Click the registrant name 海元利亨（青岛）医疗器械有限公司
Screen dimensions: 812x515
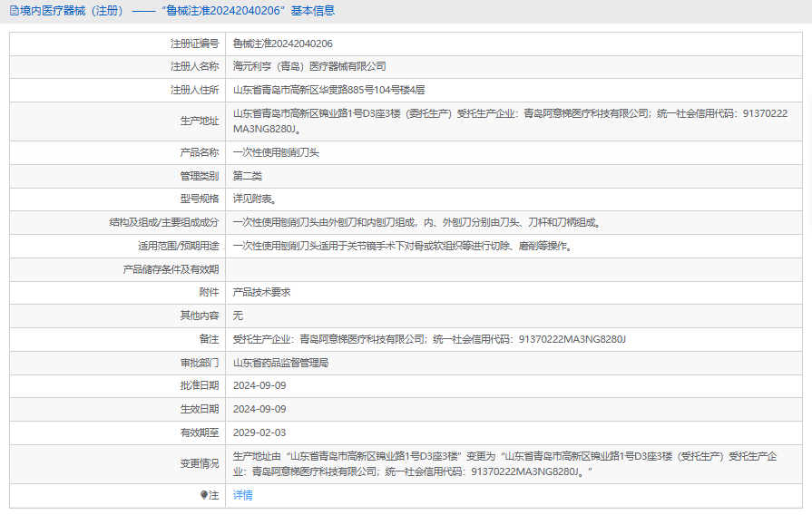tap(309, 66)
